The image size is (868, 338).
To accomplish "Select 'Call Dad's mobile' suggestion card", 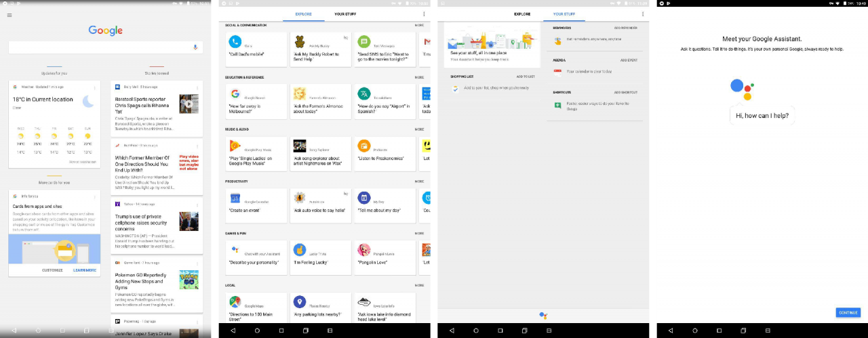I will click(x=256, y=49).
